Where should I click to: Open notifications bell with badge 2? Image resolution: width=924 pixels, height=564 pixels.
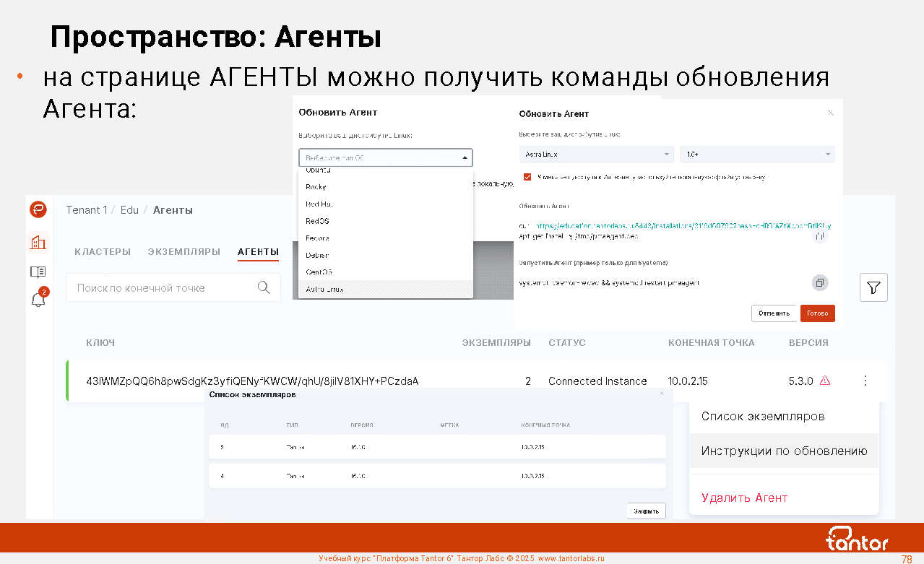click(x=38, y=300)
